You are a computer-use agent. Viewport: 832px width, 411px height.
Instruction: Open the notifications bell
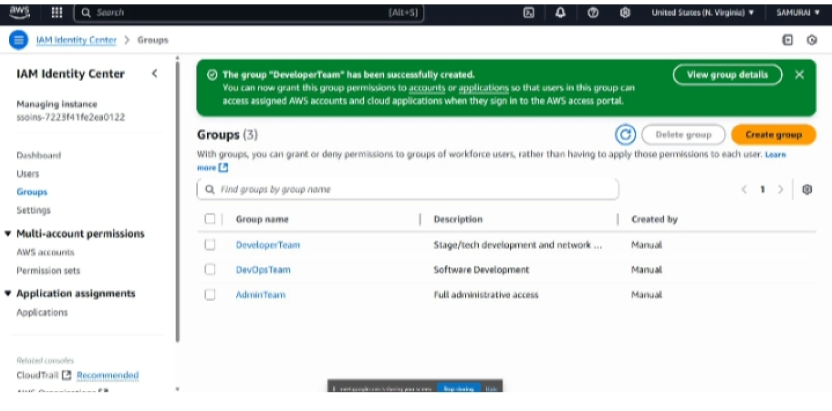click(x=560, y=13)
